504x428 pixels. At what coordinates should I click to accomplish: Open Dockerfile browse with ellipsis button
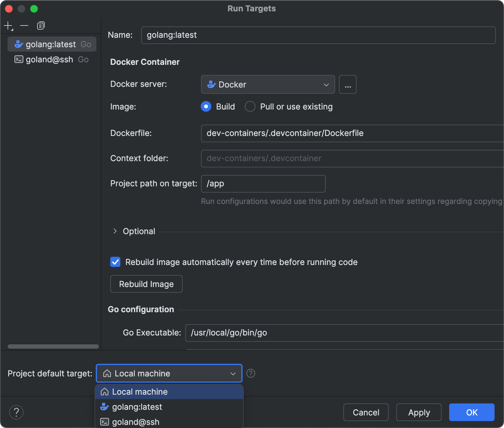pos(347,84)
